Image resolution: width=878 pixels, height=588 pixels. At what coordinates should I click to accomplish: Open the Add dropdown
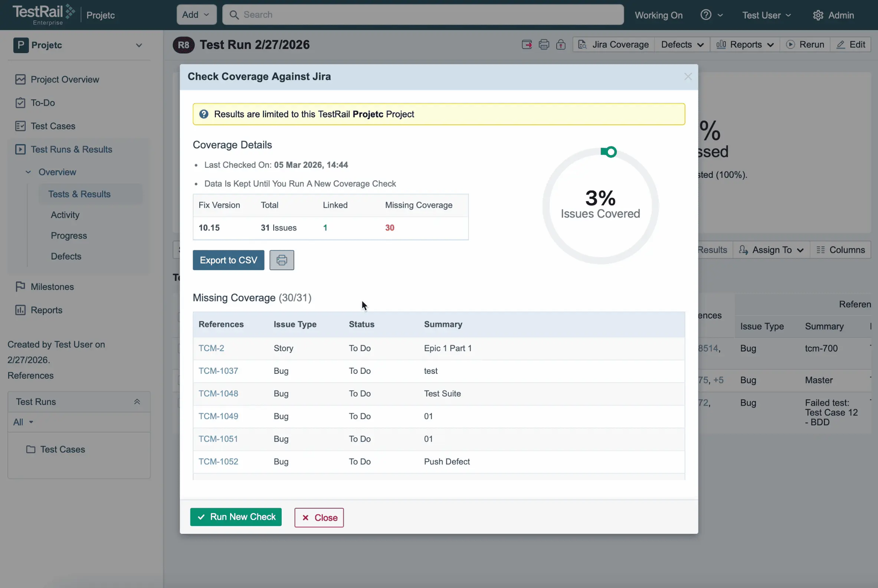[196, 14]
